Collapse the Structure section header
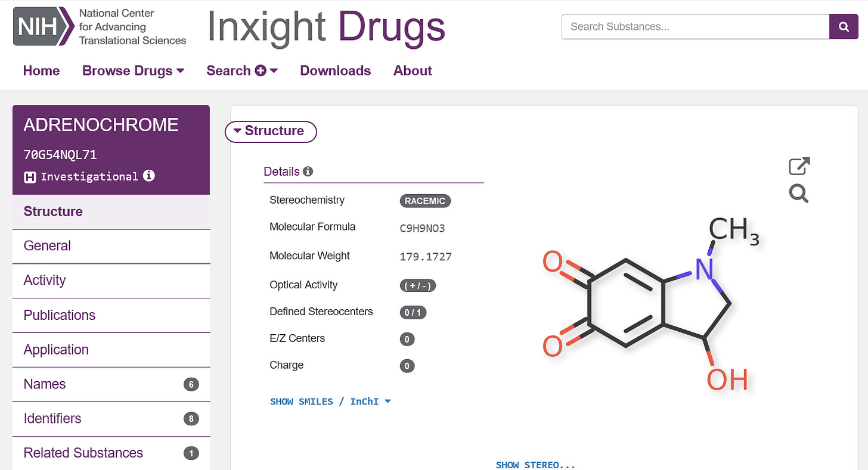 pyautogui.click(x=271, y=131)
